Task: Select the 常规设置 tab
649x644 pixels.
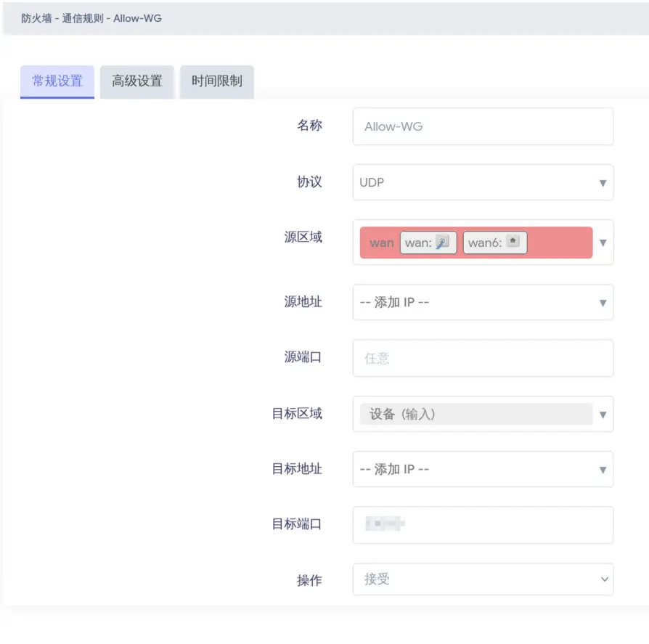Action: pyautogui.click(x=57, y=81)
